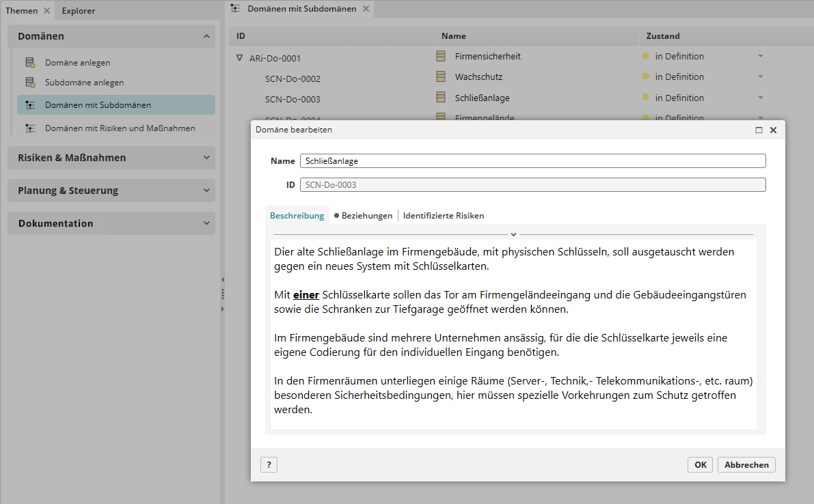
Task: Expand sidebar with the right splitter arrow
Action: (223, 309)
